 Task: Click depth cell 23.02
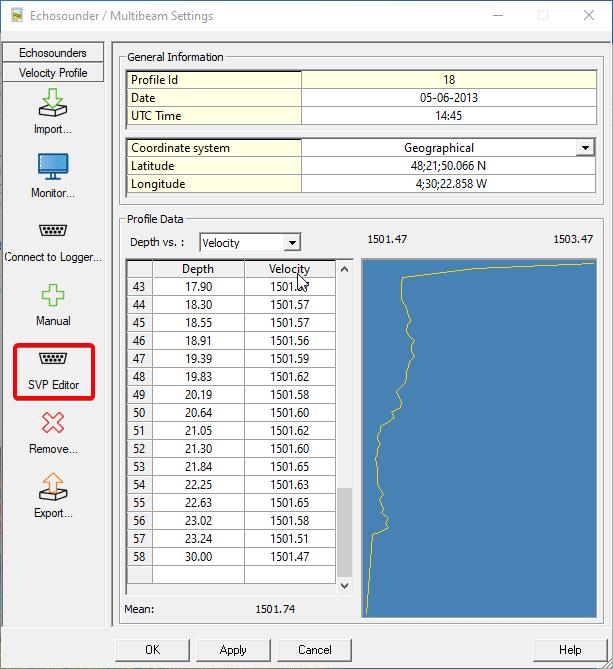coord(198,521)
